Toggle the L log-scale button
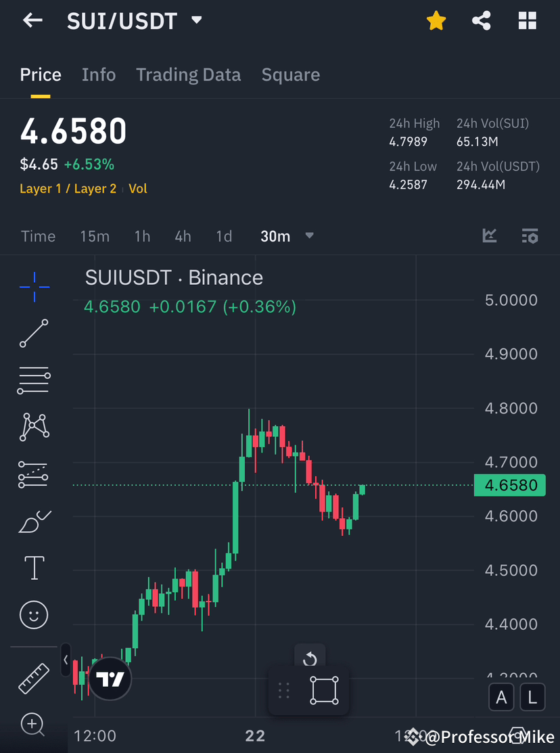 click(x=532, y=697)
